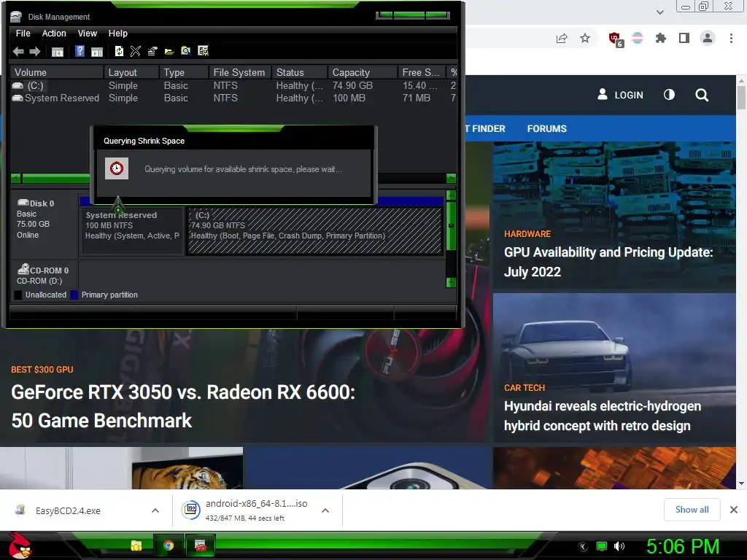The width and height of the screenshot is (747, 560).
Task: Sort by Capacity column header
Action: (363, 72)
